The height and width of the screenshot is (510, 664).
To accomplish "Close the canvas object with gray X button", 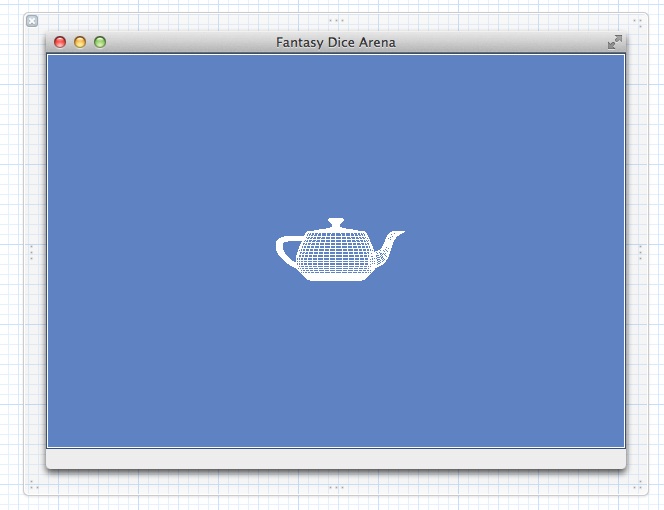I will 32,21.
